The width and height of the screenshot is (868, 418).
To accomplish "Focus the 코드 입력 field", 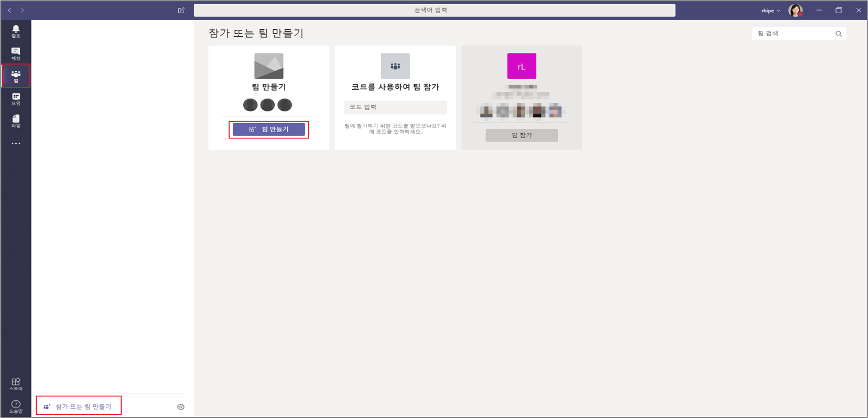I will 395,108.
